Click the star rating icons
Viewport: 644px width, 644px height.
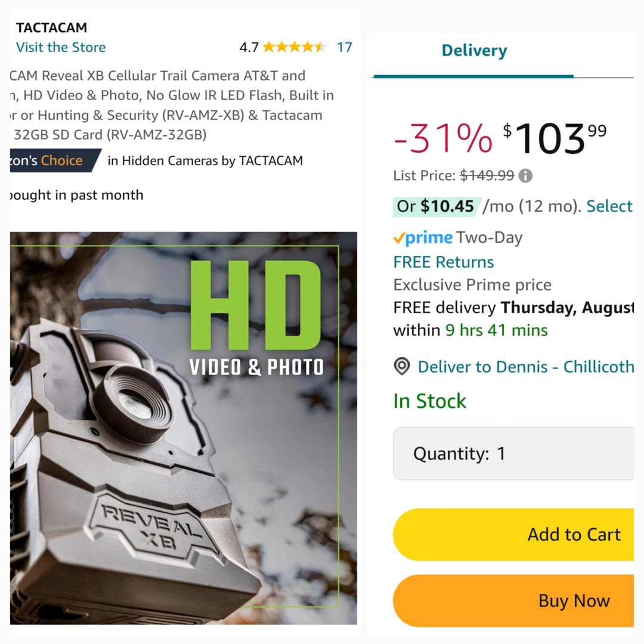coord(295,47)
